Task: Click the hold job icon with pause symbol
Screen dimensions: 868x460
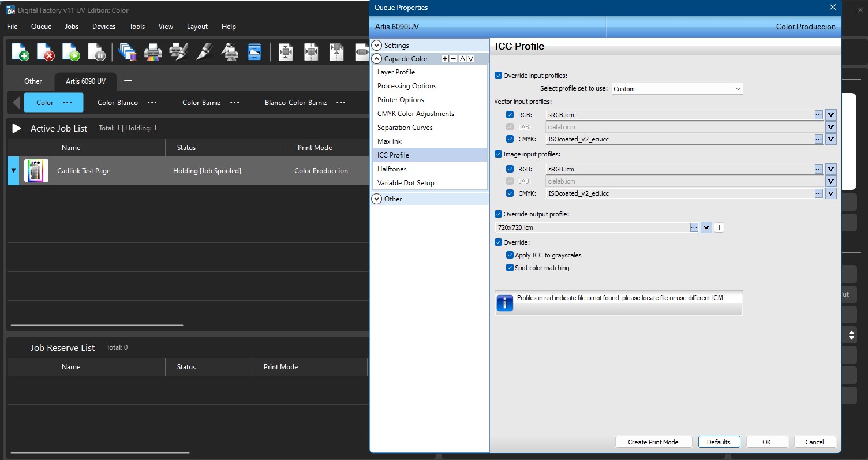Action: [x=96, y=52]
